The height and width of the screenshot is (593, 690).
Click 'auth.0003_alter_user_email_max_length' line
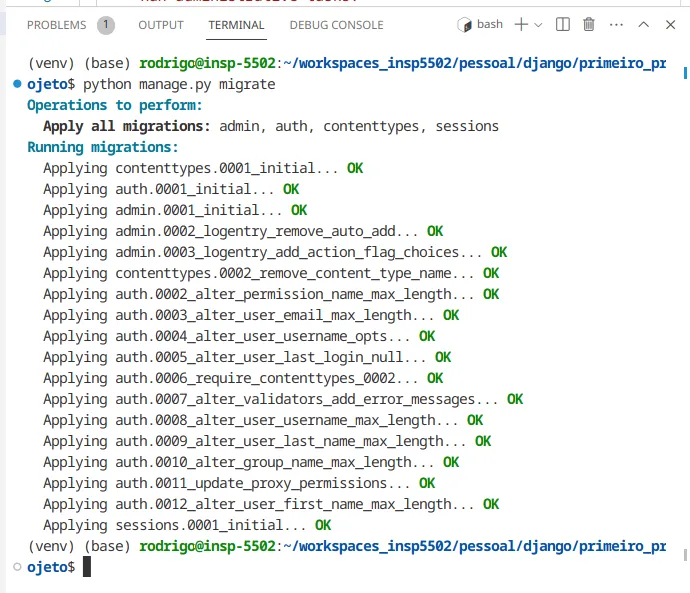coord(251,315)
